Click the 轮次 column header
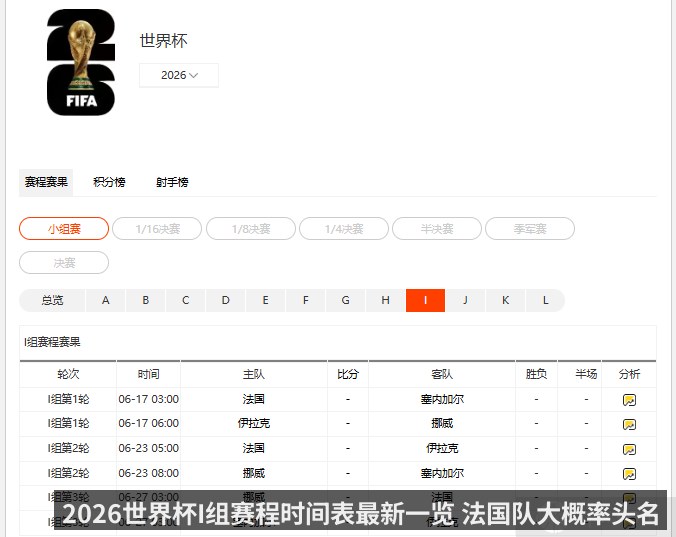Image resolution: width=676 pixels, height=537 pixels. click(68, 374)
